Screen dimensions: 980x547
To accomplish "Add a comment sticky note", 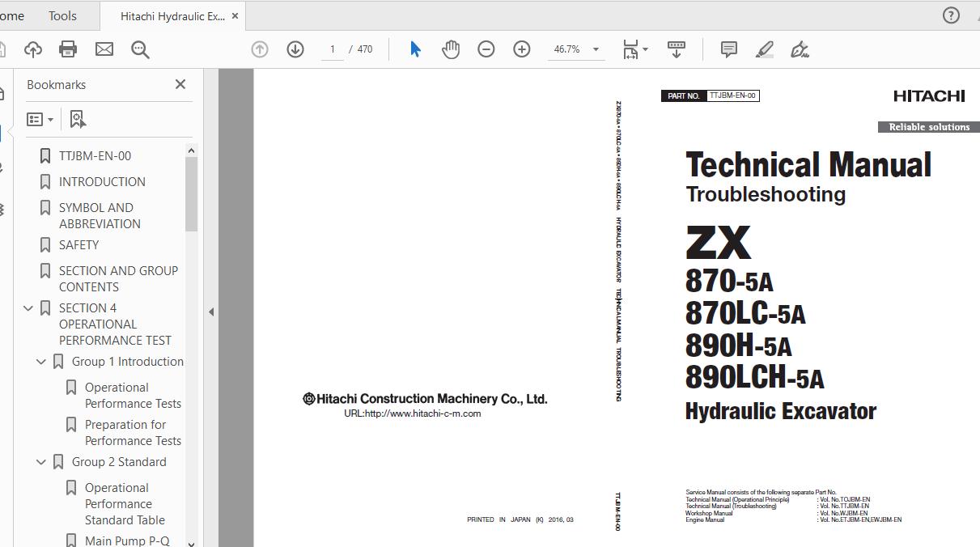I will 729,49.
